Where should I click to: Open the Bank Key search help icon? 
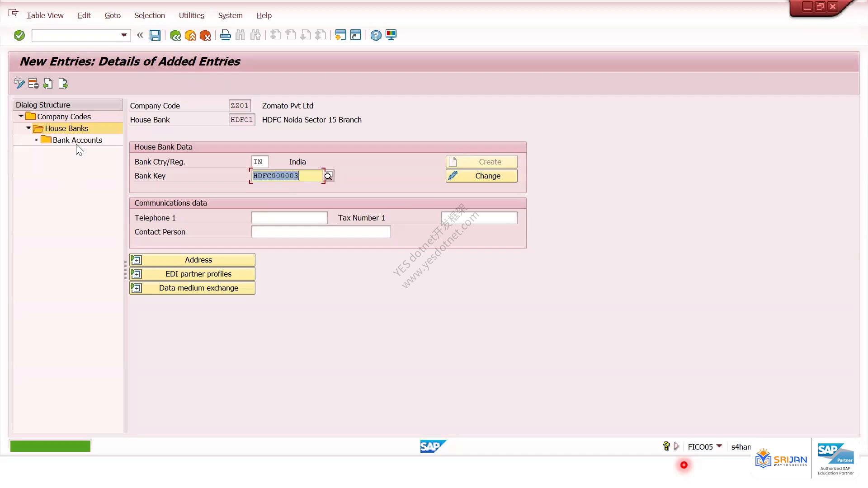click(328, 176)
